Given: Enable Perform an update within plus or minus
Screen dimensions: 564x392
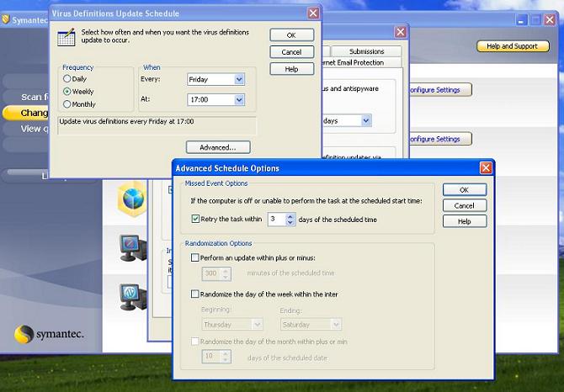Looking at the screenshot, I should tap(195, 257).
